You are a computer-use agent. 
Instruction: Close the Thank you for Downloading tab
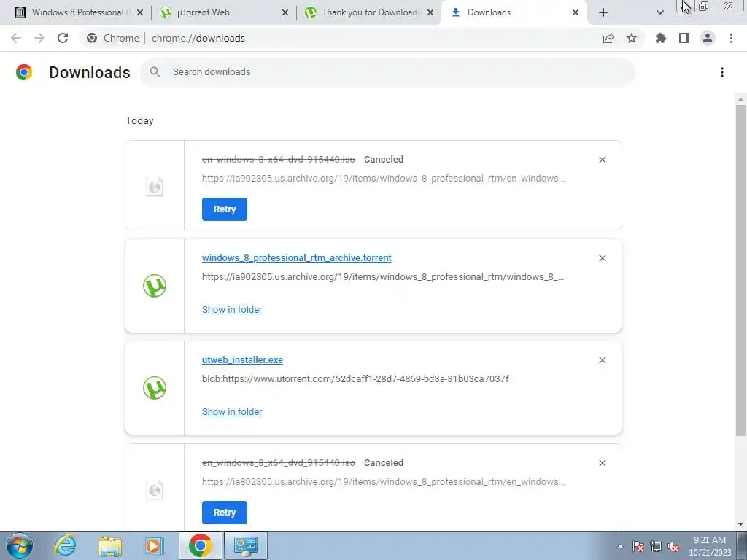(430, 12)
